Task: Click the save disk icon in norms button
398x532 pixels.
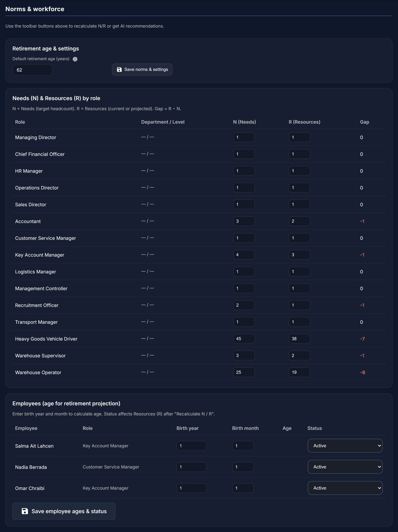Action: point(119,70)
